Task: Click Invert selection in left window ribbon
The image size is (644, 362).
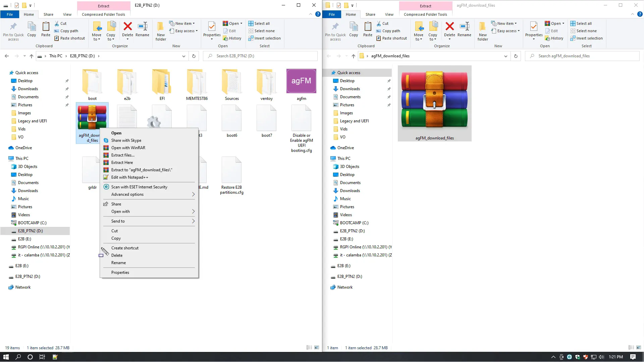Action: (x=264, y=38)
